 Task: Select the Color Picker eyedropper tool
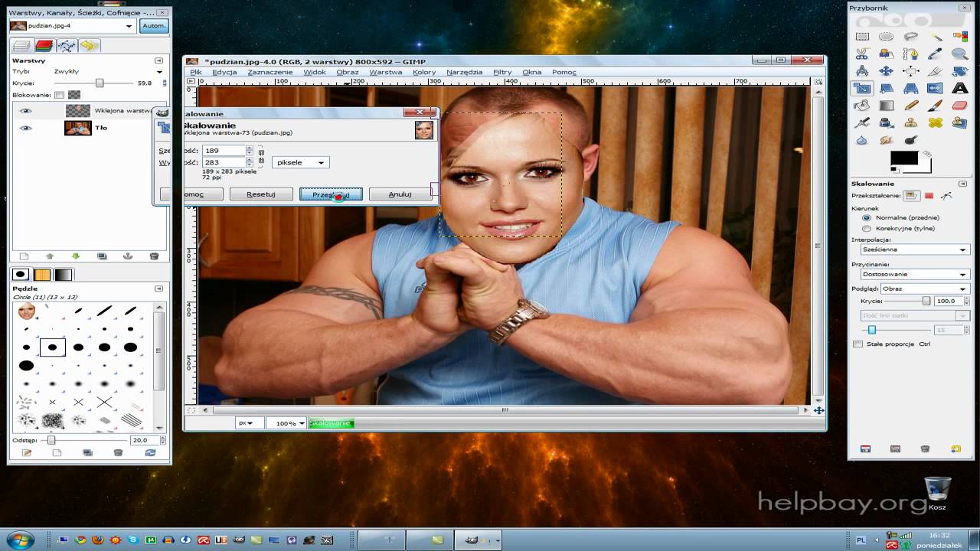click(936, 54)
